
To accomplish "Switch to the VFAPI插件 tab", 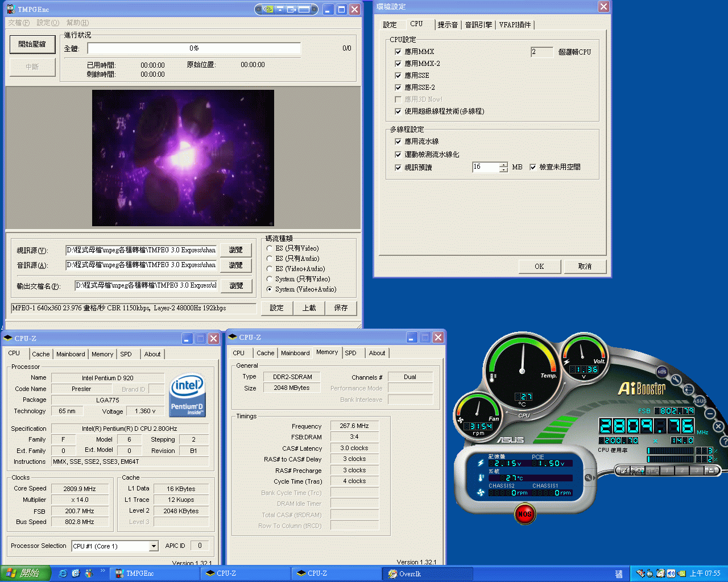I will [515, 24].
